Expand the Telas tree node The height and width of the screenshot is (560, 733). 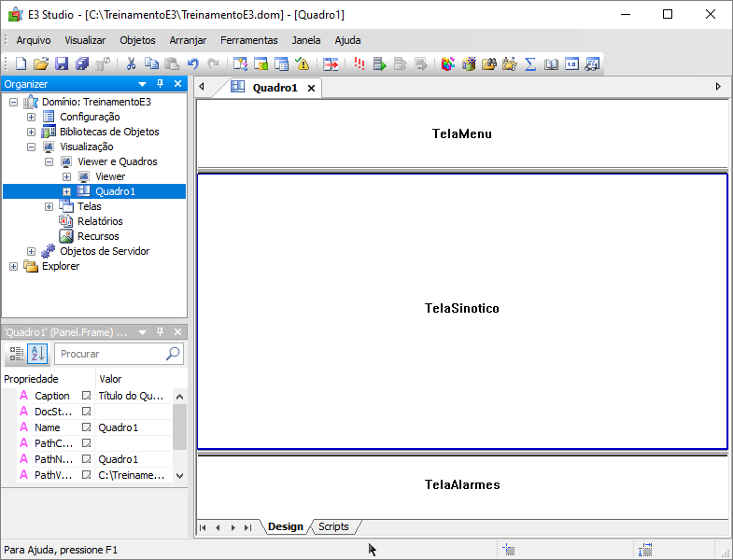coord(49,206)
